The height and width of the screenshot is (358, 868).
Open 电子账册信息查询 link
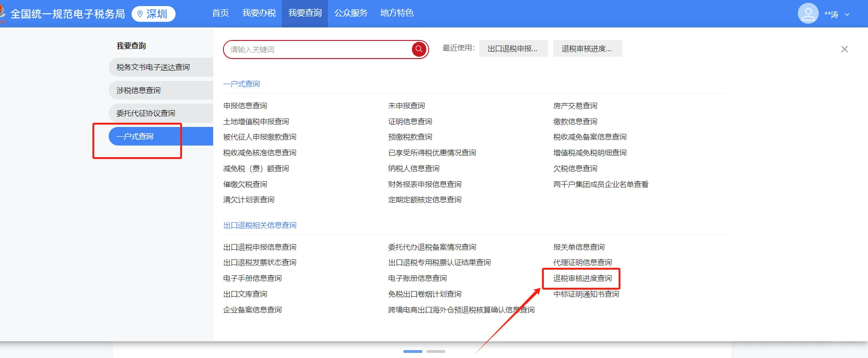click(418, 278)
